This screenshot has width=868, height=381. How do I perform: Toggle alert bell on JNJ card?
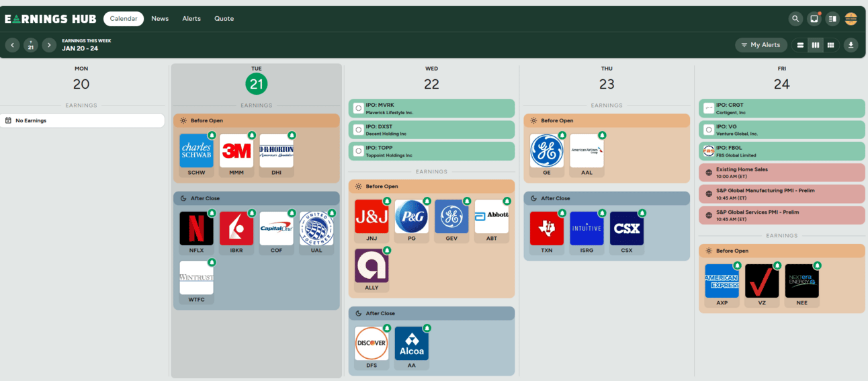[387, 201]
